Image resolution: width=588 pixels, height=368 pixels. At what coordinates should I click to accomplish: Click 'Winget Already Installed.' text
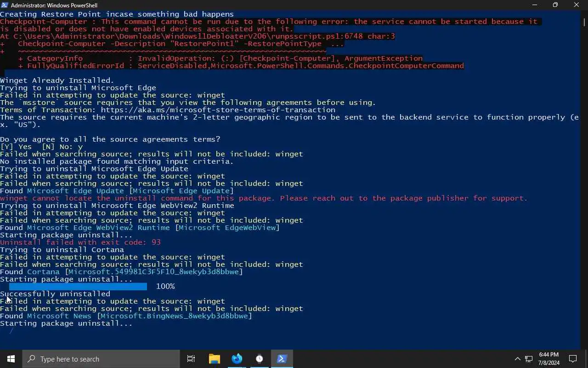pos(57,80)
